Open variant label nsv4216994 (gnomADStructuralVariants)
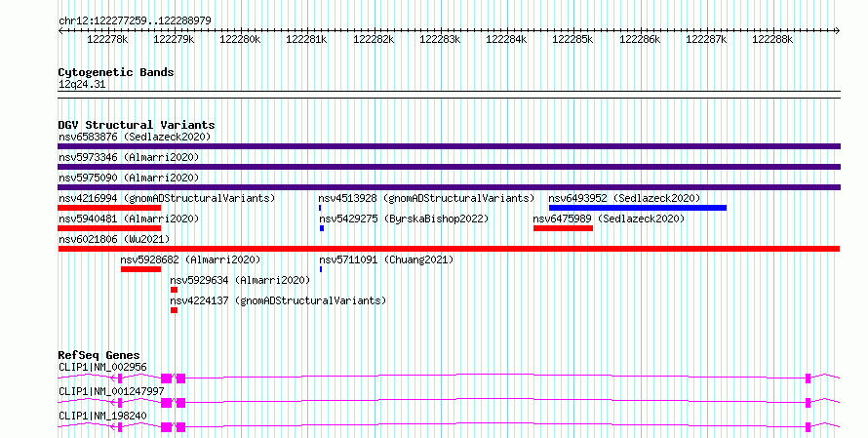 coord(167,198)
